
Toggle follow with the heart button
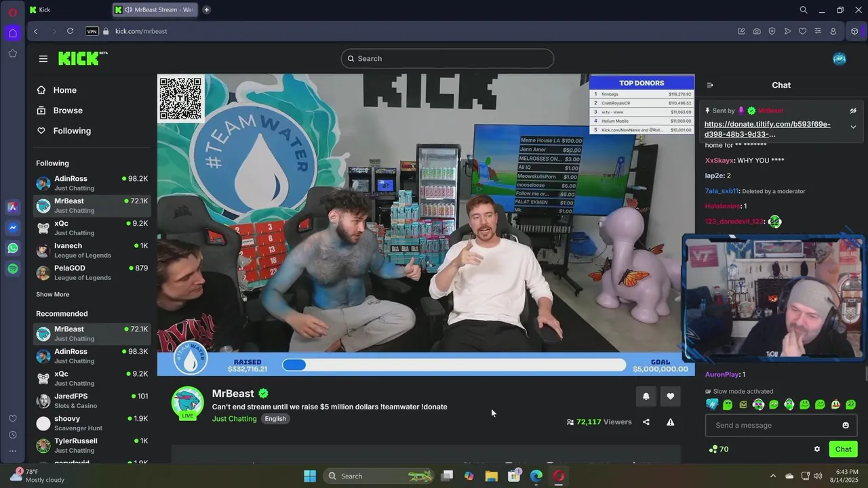[670, 396]
